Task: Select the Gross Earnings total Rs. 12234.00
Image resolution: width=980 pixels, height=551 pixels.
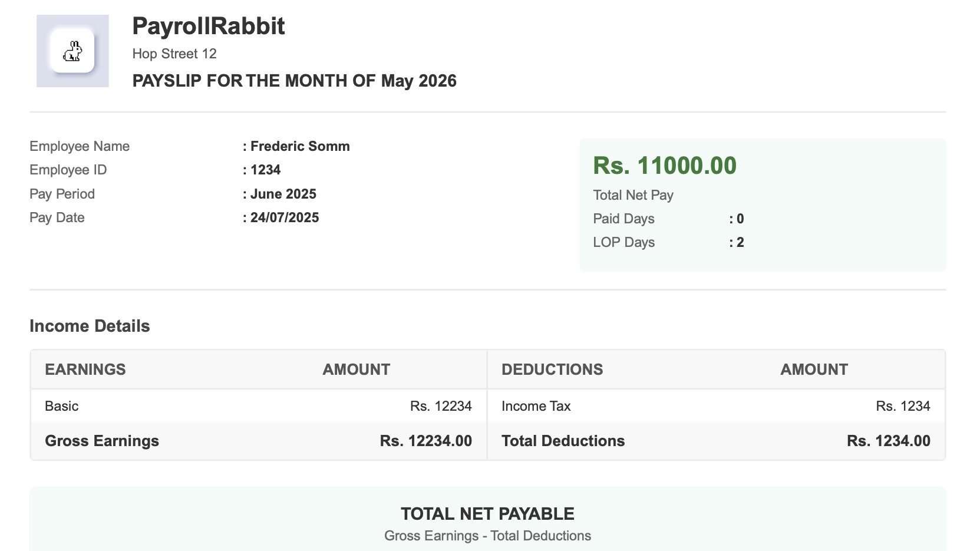Action: click(x=425, y=441)
